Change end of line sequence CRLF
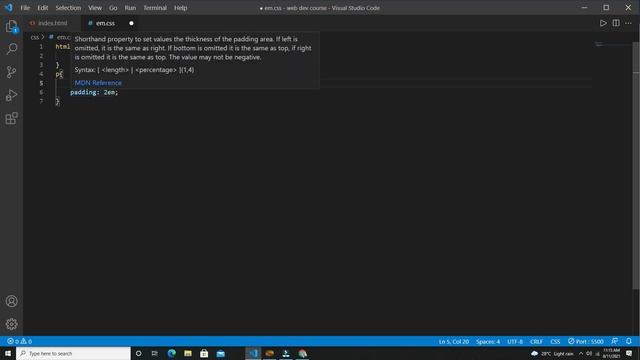 [x=536, y=341]
